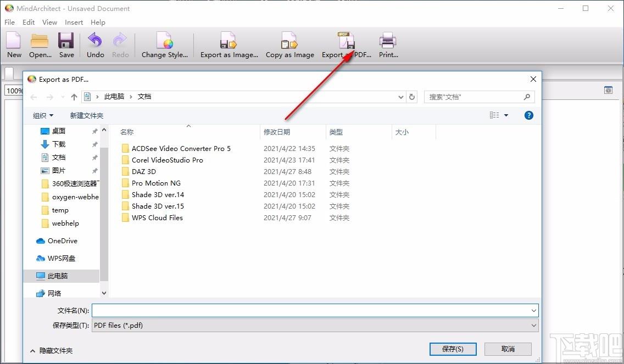Viewport: 624px width, 364px height.
Task: Open the Edit menu
Action: (x=28, y=23)
